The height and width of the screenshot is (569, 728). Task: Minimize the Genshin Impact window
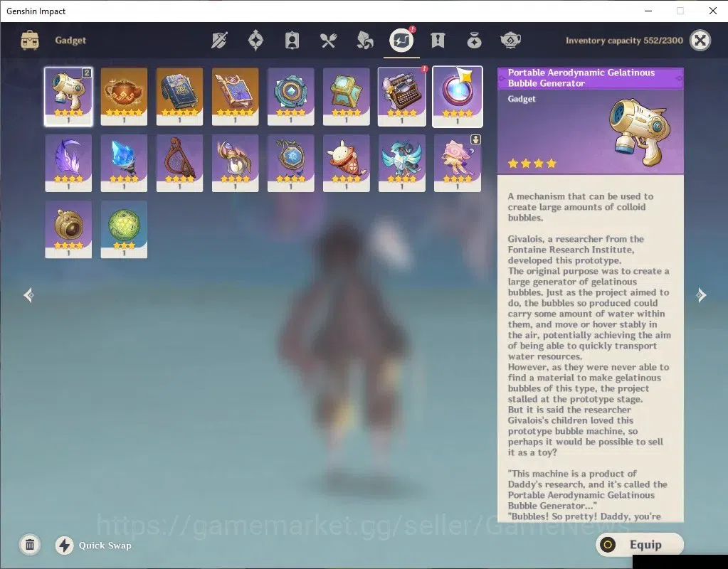pyautogui.click(x=648, y=11)
